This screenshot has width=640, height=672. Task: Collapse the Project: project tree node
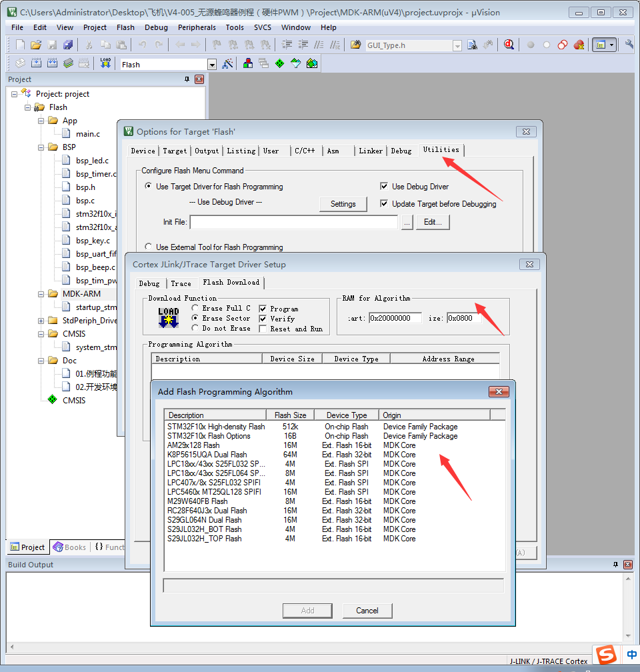(14, 94)
